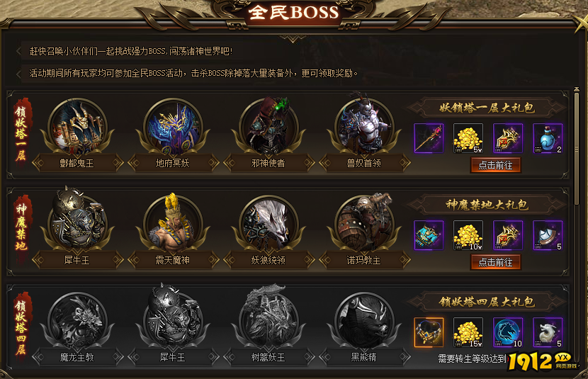
Task: Click the 10w gold coins reward icon
Action: tap(468, 235)
